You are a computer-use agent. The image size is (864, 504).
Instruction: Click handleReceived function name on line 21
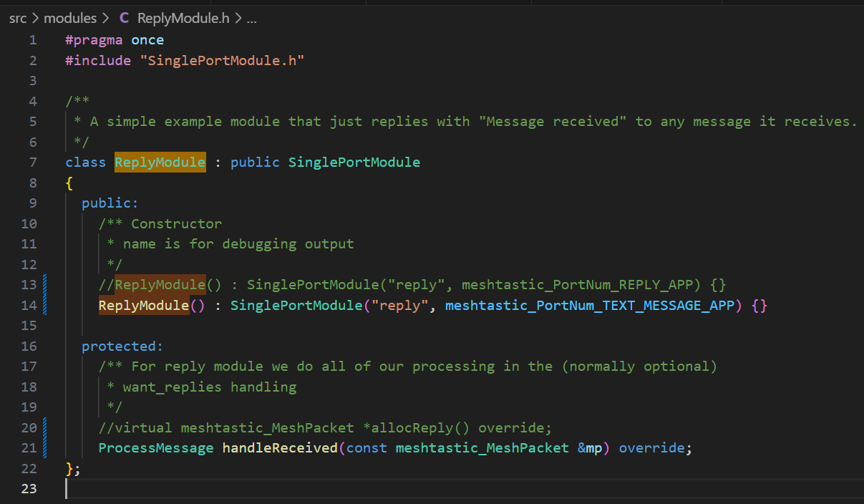coord(279,448)
